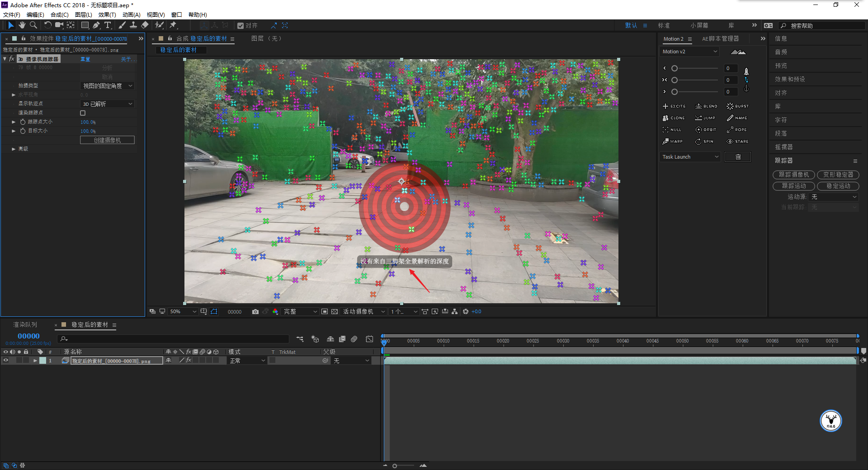Select the Clone Stamp tool
Screen dimensions: 868x470
tap(133, 25)
